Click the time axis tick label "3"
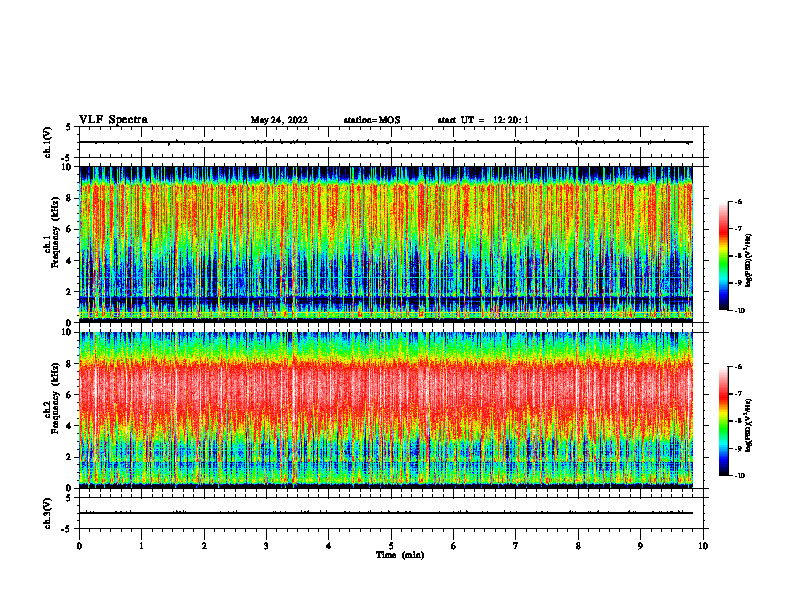This screenshot has height=612, width=792. click(266, 546)
